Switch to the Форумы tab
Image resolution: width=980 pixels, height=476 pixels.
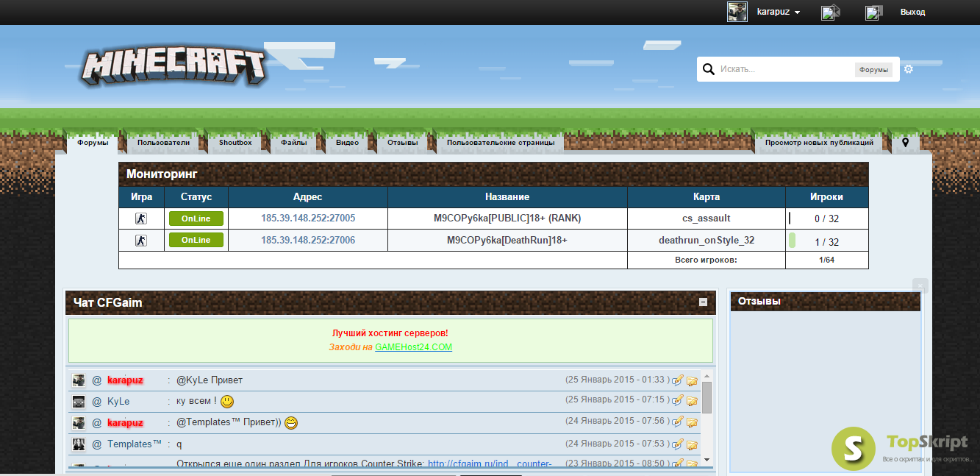[x=93, y=142]
